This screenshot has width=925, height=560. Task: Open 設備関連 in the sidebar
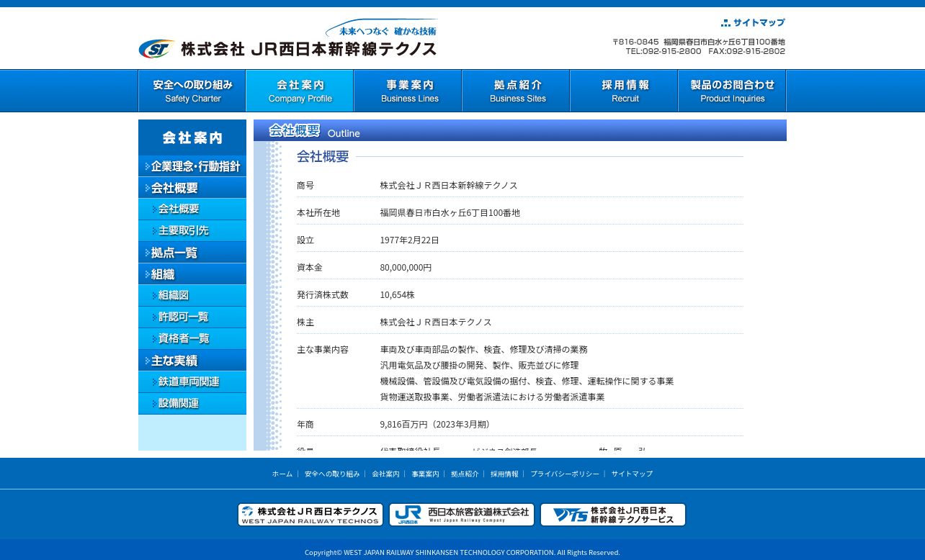point(192,404)
